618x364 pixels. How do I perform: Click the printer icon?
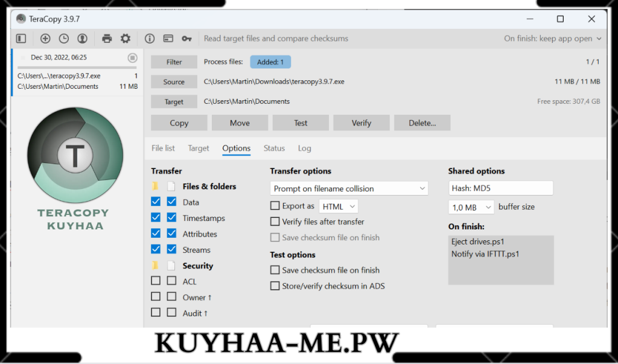(107, 38)
